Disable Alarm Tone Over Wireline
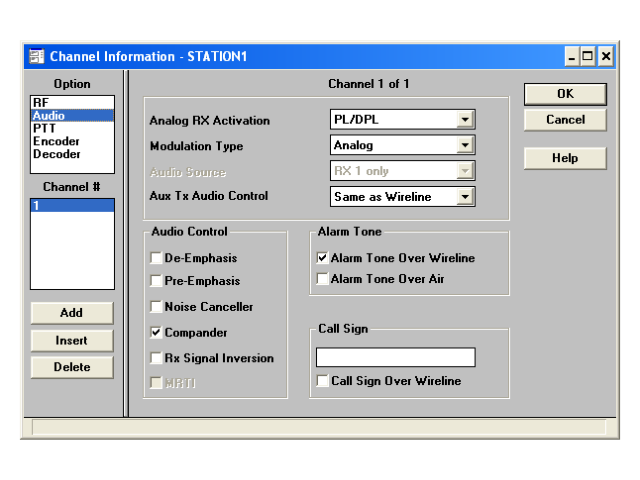Image resolution: width=640 pixels, height=480 pixels. (322, 258)
